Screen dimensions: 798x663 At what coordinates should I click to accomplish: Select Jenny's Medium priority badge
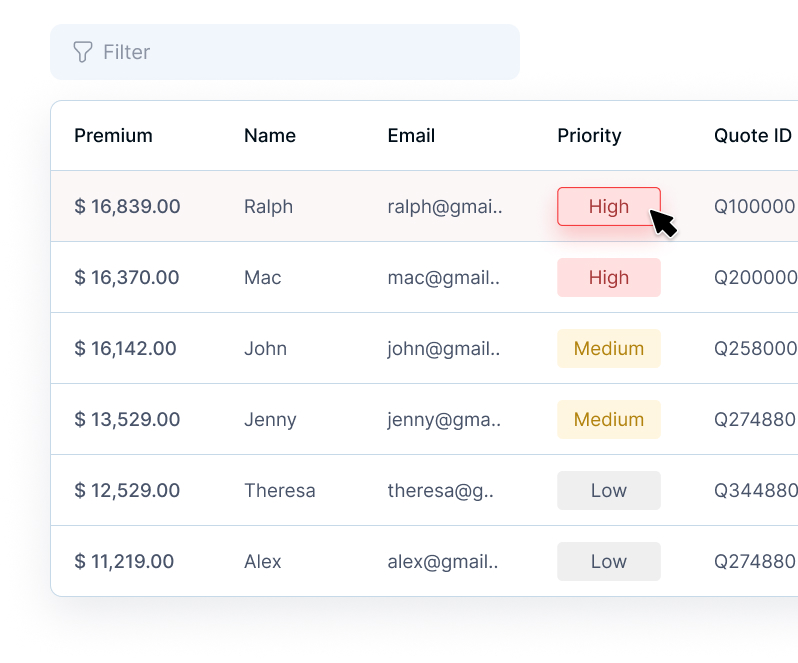[x=608, y=420]
